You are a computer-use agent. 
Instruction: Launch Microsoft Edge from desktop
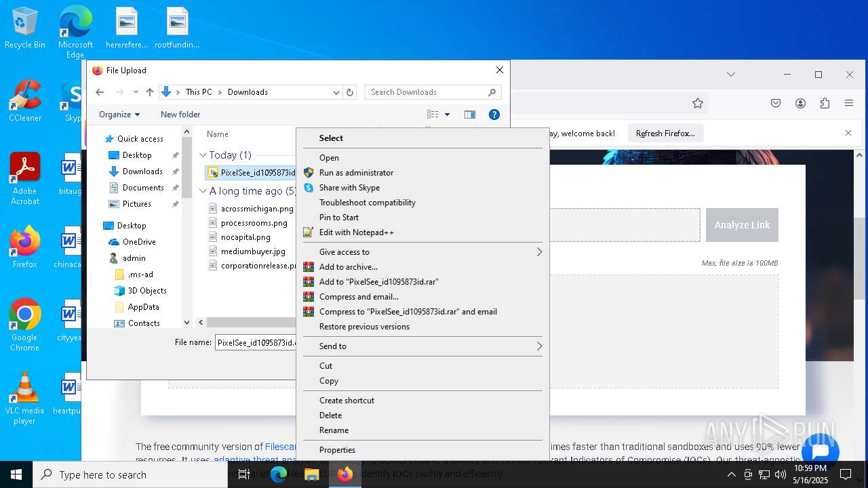75,32
